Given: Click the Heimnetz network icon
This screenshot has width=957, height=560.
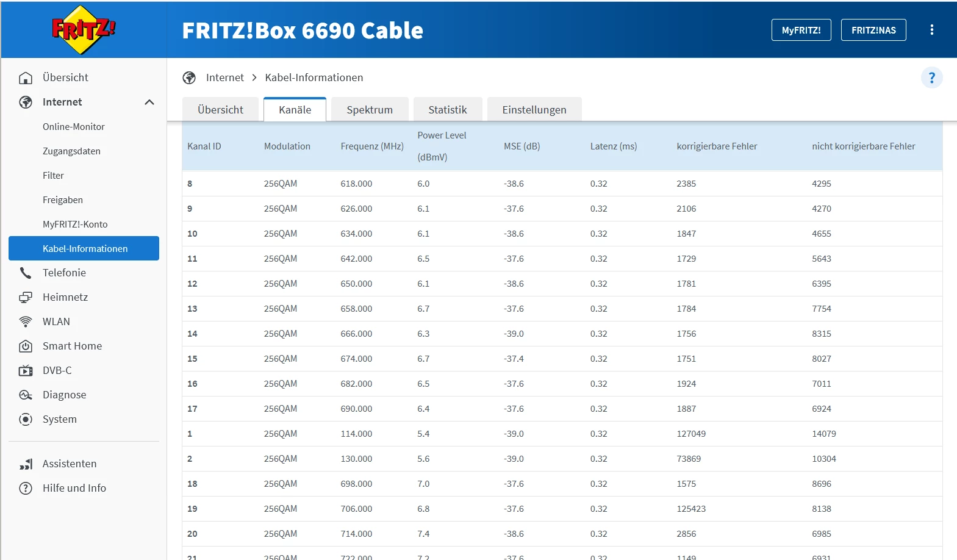Looking at the screenshot, I should [26, 297].
